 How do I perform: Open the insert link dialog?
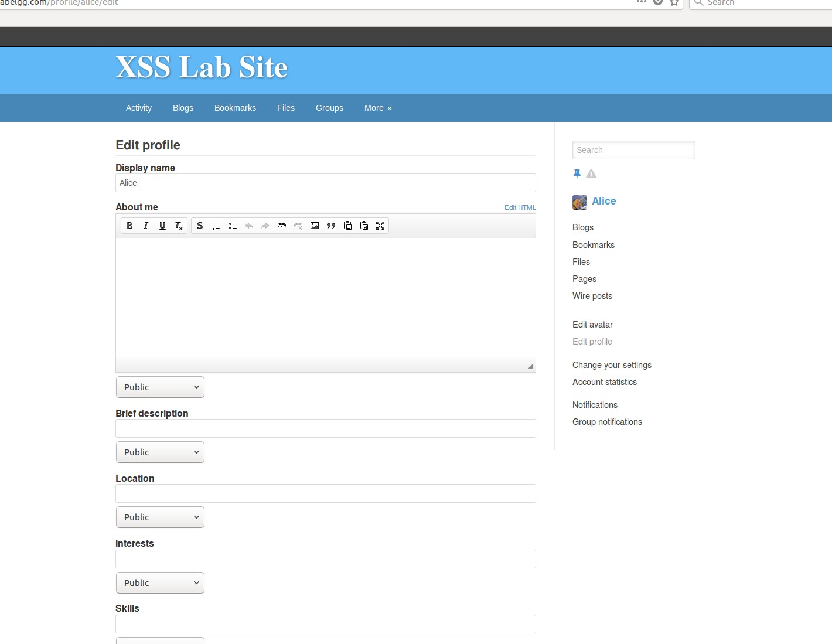(x=282, y=226)
